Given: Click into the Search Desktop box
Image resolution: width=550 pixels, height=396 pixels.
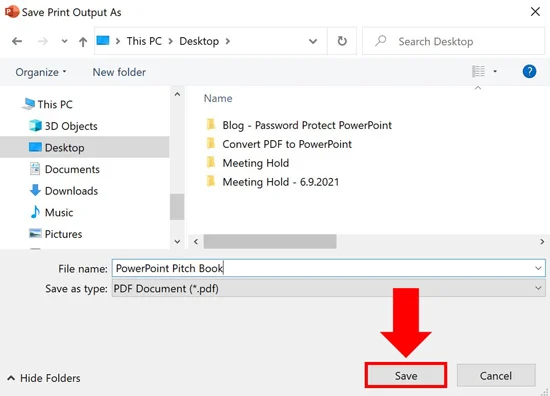Looking at the screenshot, I should pyautogui.click(x=453, y=41).
